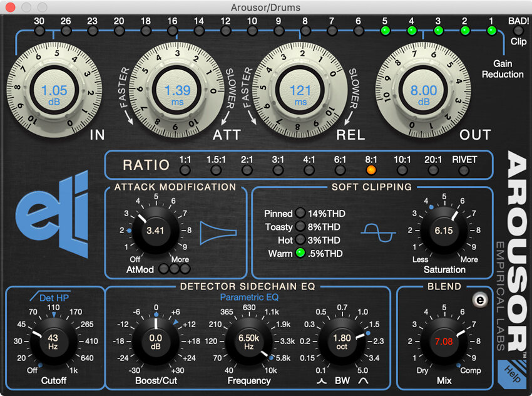Click the wide bandwidth curve icon
The height and width of the screenshot is (396, 532).
tap(363, 381)
